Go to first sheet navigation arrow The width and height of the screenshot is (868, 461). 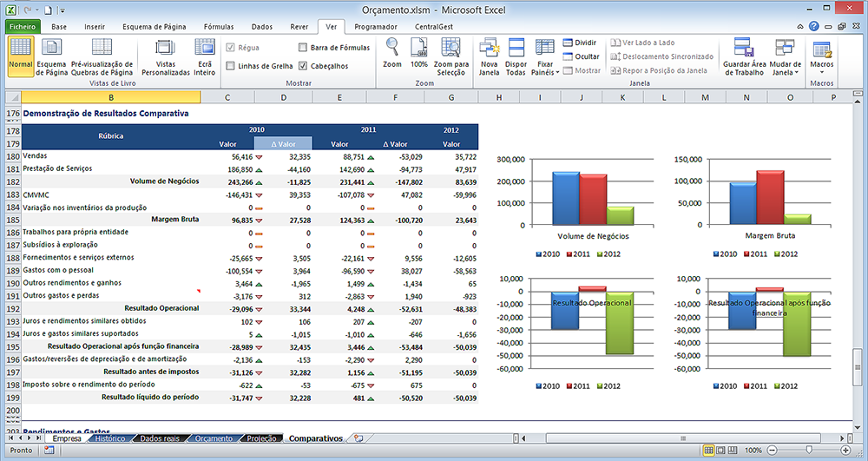[10, 438]
